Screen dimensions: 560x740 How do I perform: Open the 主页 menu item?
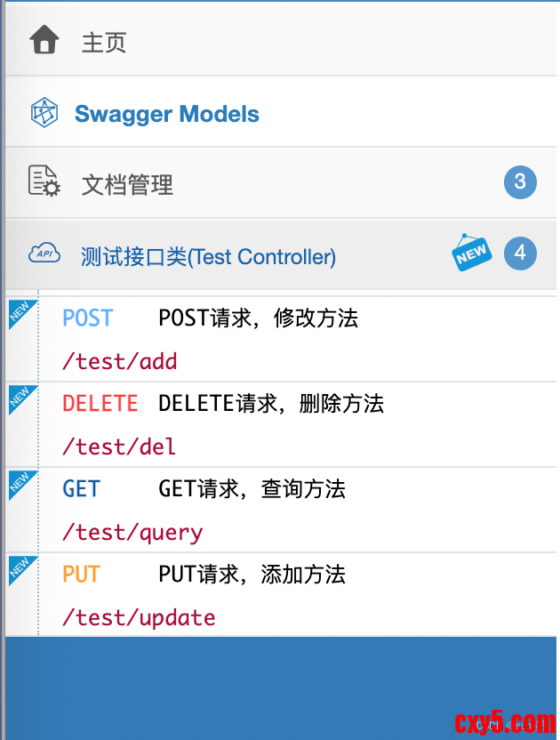click(x=281, y=41)
